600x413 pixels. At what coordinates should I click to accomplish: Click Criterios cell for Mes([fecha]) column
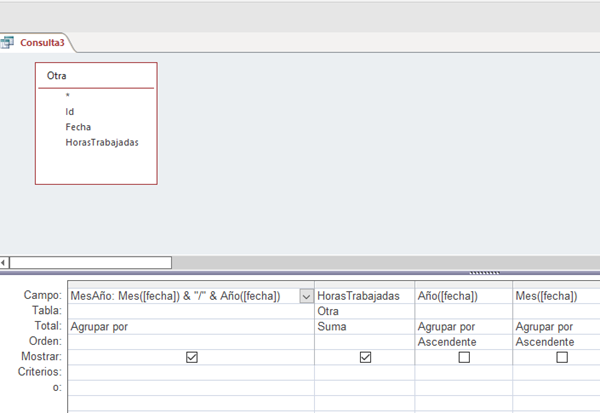click(556, 372)
